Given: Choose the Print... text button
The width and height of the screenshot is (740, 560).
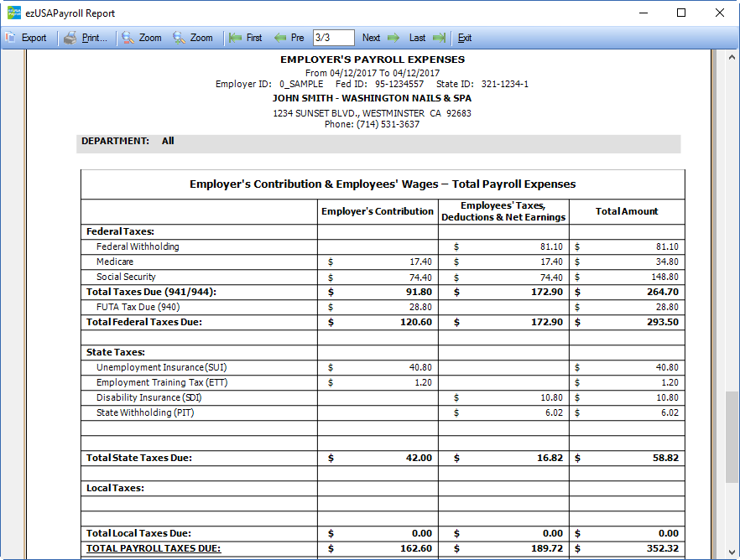Looking at the screenshot, I should [x=94, y=38].
